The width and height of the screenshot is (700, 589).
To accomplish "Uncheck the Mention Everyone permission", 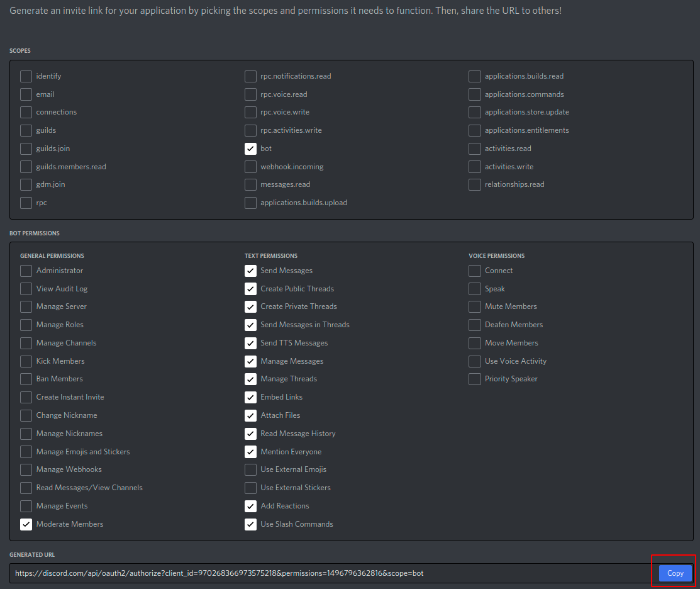I will click(x=250, y=452).
